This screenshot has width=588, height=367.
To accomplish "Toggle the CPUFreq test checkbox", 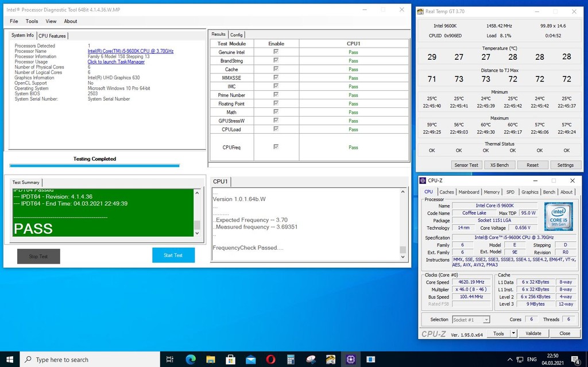I will pos(276,147).
